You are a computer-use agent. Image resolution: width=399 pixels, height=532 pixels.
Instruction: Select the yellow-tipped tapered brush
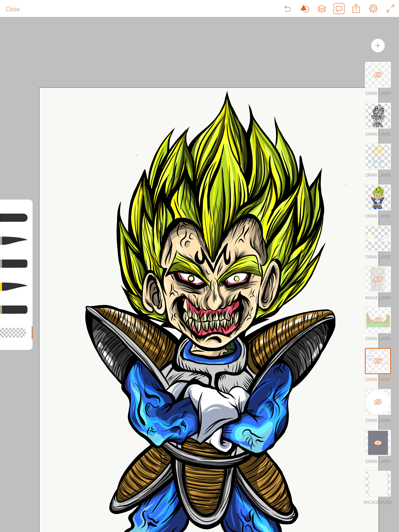(14, 286)
